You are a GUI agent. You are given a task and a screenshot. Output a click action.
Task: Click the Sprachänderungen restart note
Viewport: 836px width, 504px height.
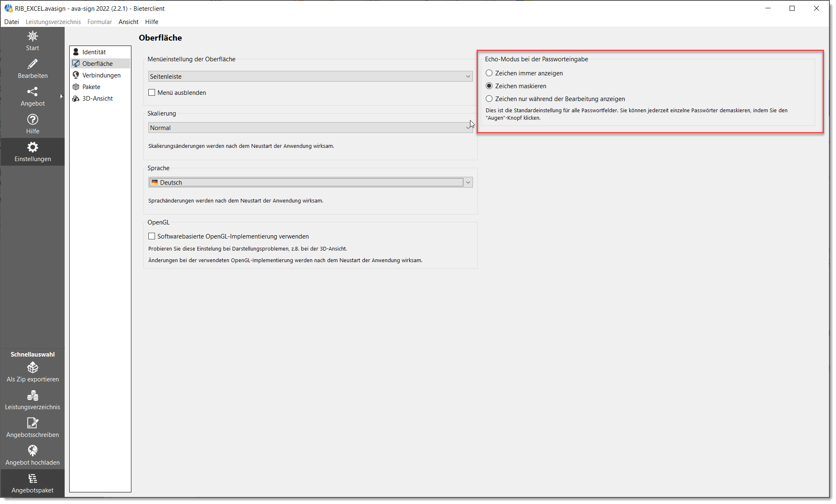(x=236, y=200)
